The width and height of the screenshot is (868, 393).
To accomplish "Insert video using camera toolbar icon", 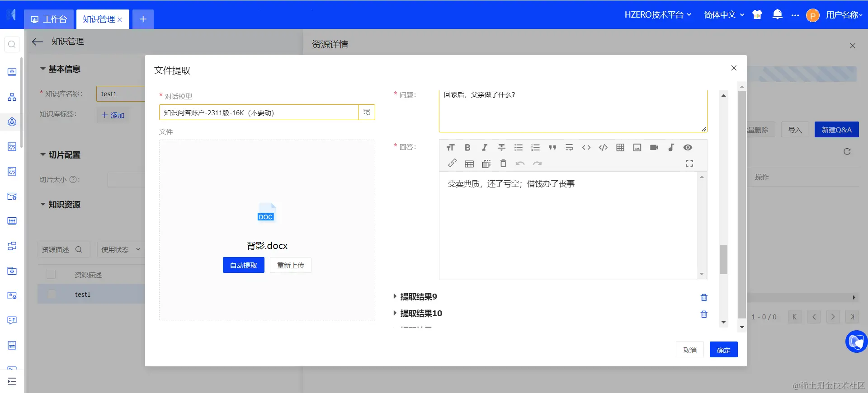I will click(x=654, y=147).
